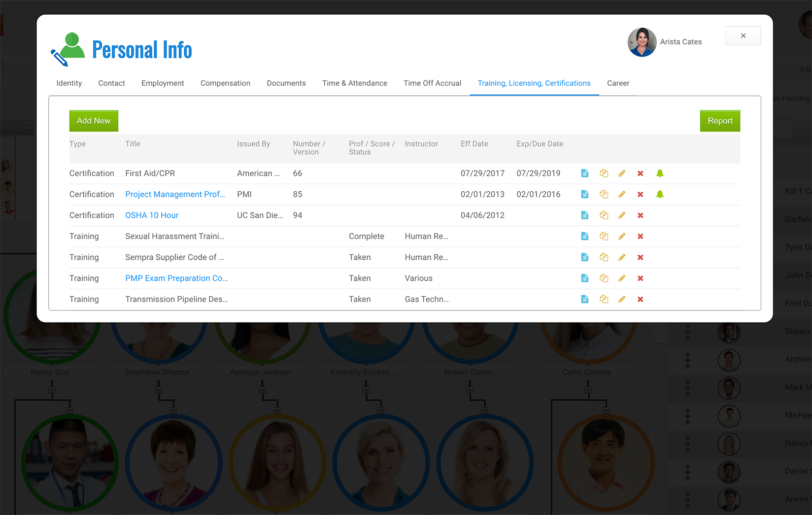812x515 pixels.
Task: Click the Complete status cell
Action: point(366,236)
